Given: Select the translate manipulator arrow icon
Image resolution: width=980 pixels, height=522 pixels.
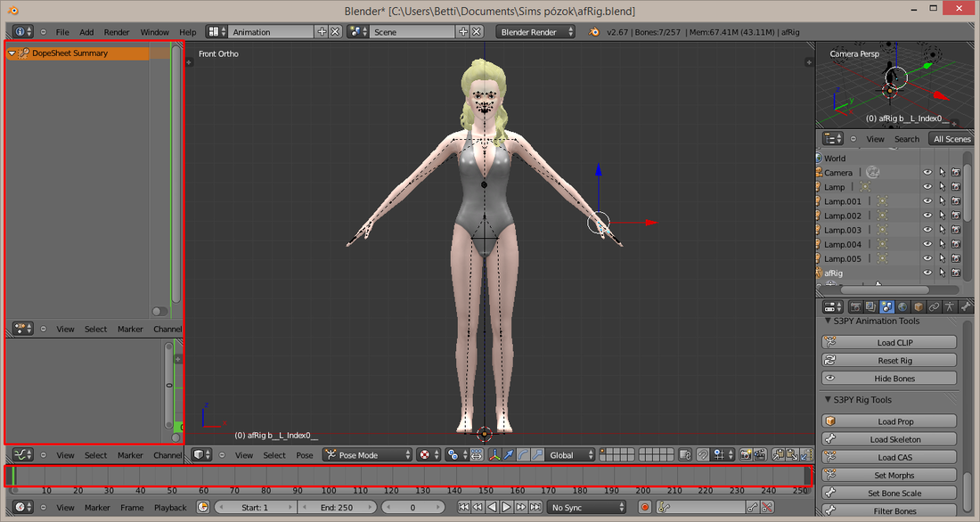Looking at the screenshot, I should click(509, 454).
